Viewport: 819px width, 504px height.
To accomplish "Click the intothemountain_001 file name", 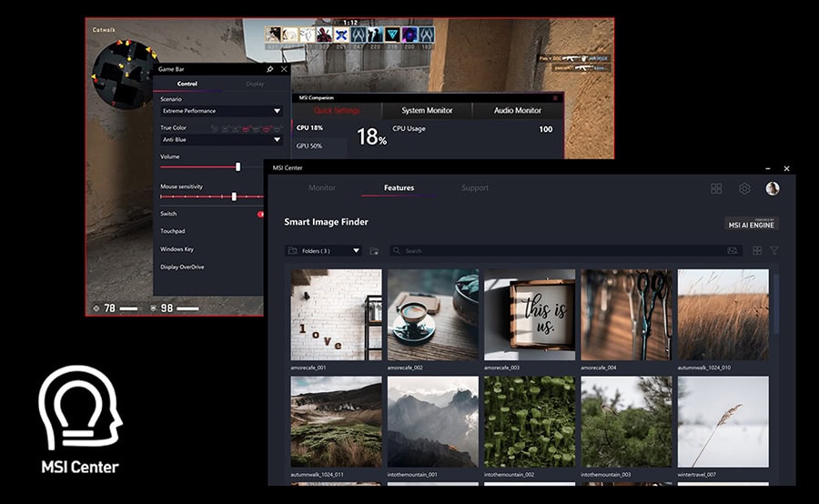I will [412, 475].
